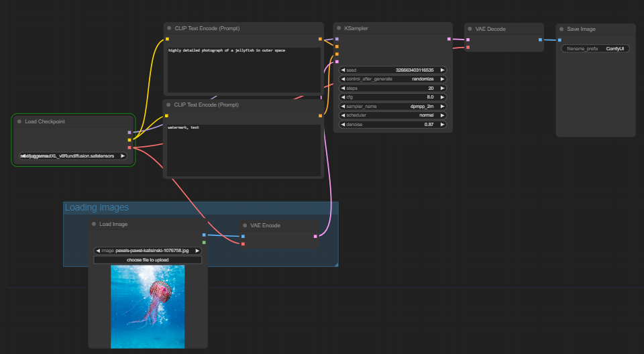Cycle control_after_generate forward with right arrow

point(442,79)
